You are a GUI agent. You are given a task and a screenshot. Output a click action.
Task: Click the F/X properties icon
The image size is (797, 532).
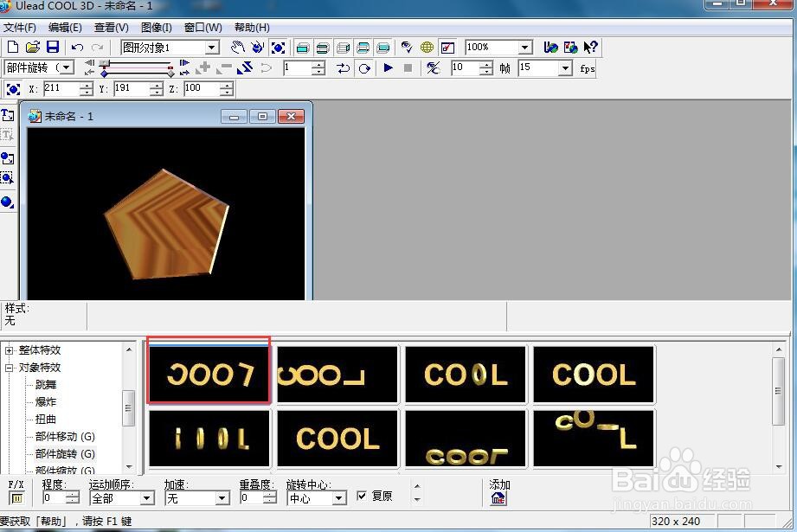(x=16, y=498)
